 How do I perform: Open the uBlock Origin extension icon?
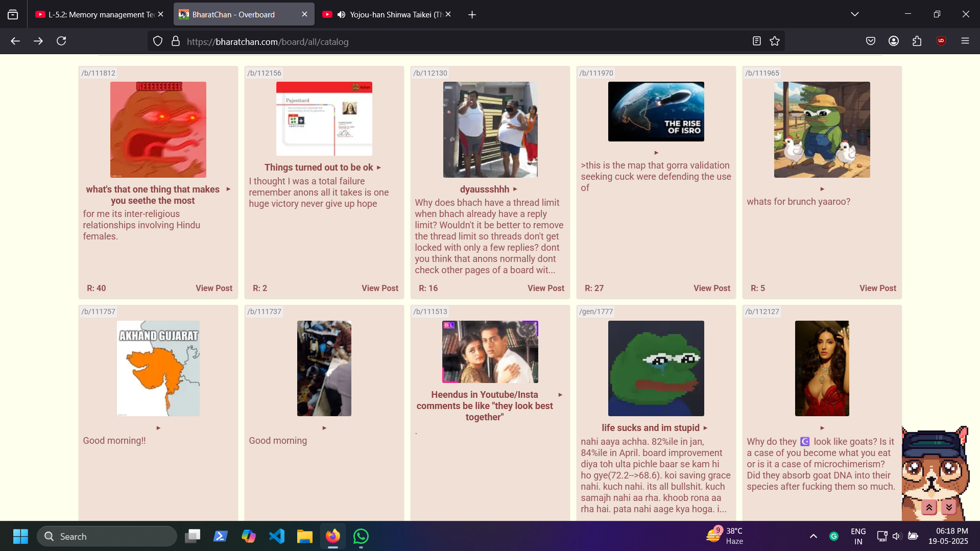pyautogui.click(x=941, y=41)
